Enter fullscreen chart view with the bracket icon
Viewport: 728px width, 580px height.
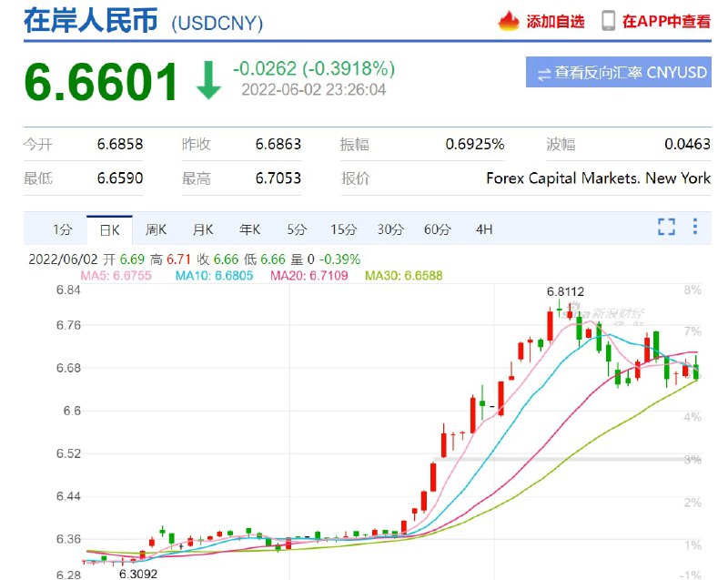[x=666, y=228]
